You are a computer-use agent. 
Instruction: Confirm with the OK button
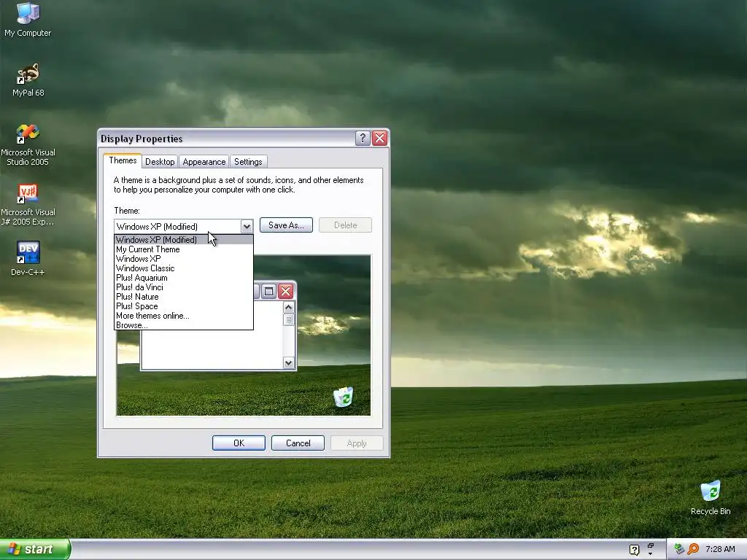point(239,443)
